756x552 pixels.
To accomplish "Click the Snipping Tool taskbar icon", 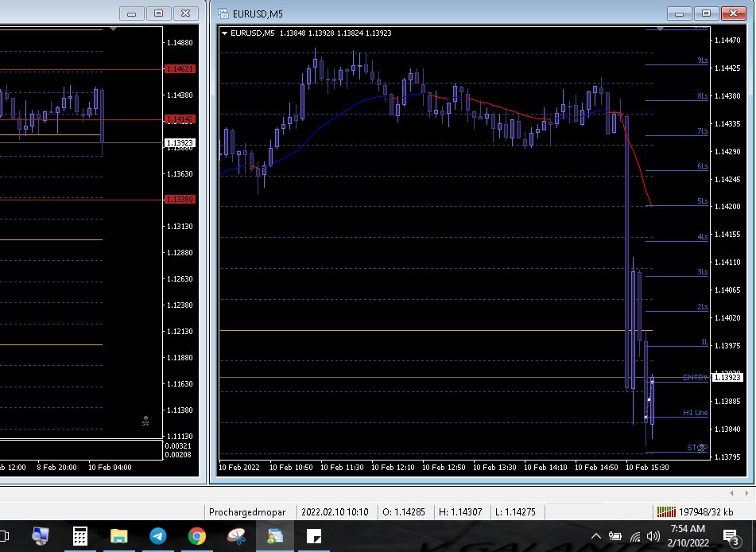I will 236,536.
